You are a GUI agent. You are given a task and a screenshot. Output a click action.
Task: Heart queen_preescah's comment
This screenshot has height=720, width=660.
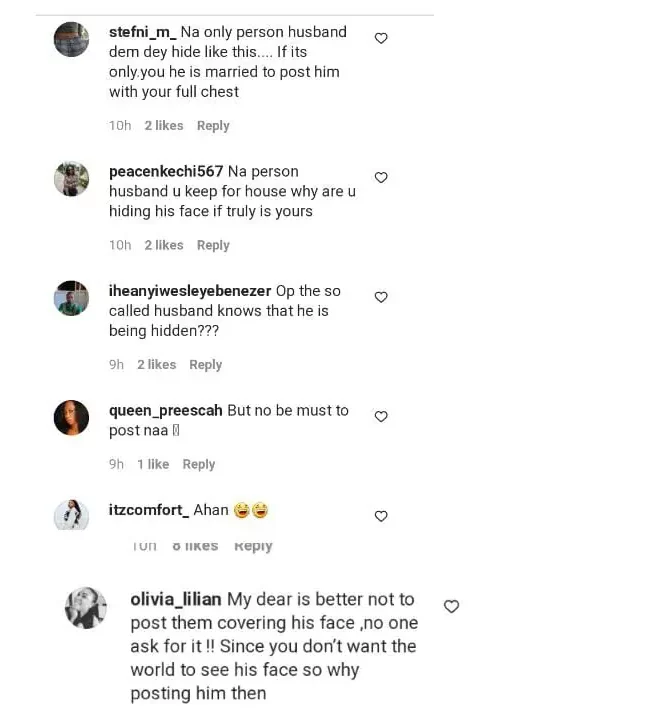click(x=381, y=416)
